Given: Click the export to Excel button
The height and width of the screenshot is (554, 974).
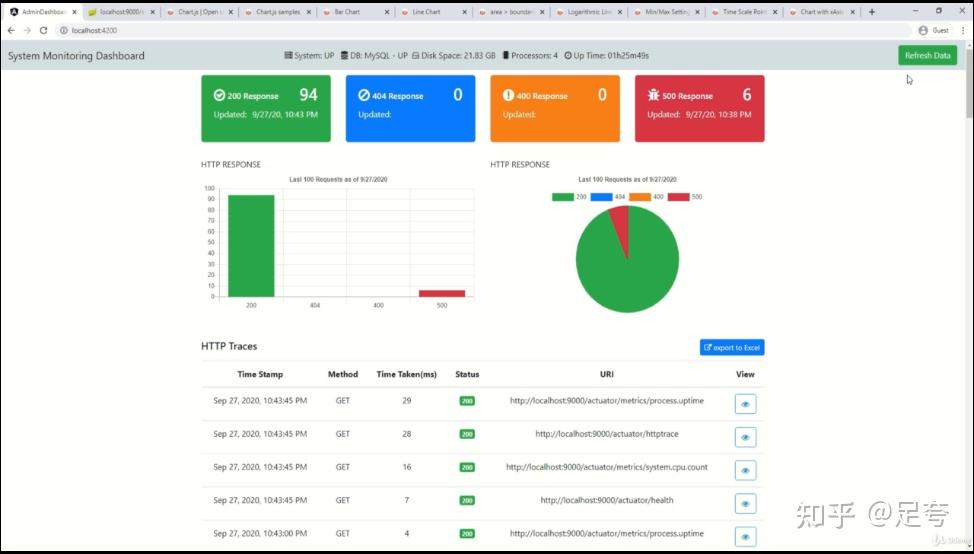Looking at the screenshot, I should tap(732, 348).
